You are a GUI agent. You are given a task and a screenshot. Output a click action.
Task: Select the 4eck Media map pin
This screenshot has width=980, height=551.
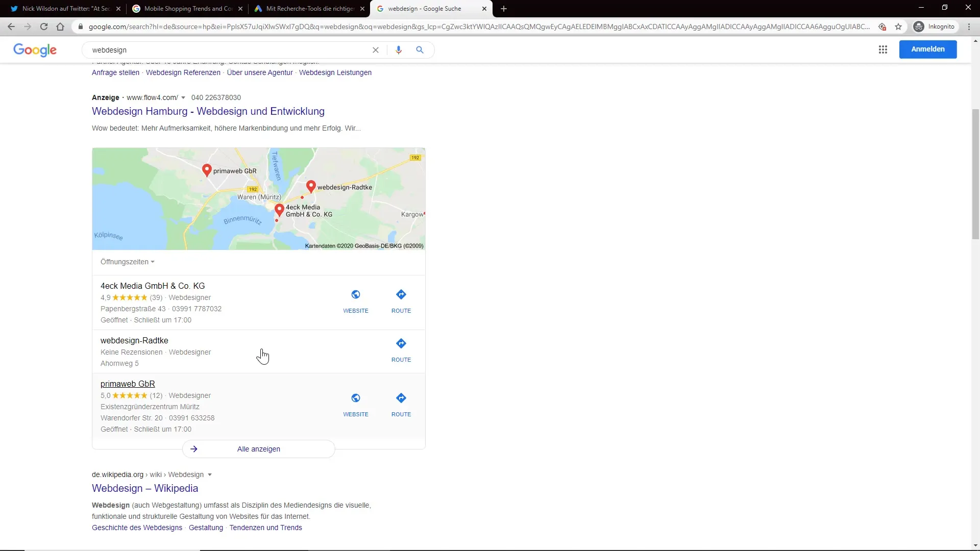tap(279, 210)
